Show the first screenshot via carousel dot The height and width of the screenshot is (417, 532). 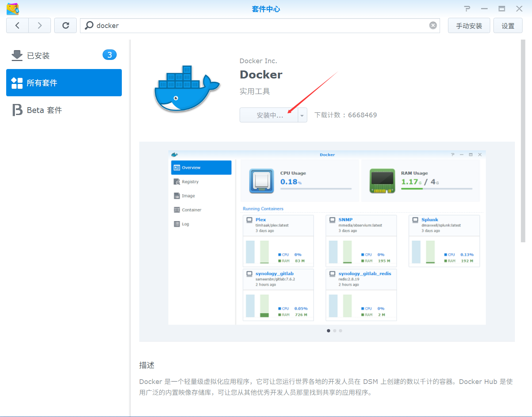click(329, 331)
